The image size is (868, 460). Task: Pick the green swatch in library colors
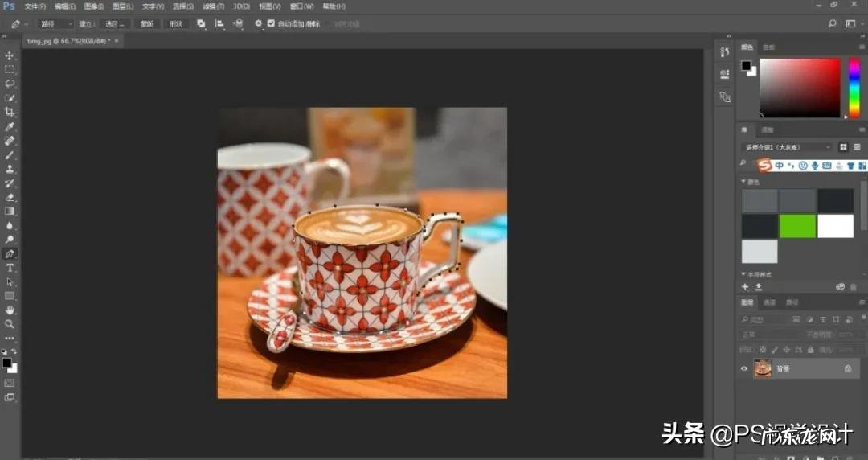pos(797,226)
